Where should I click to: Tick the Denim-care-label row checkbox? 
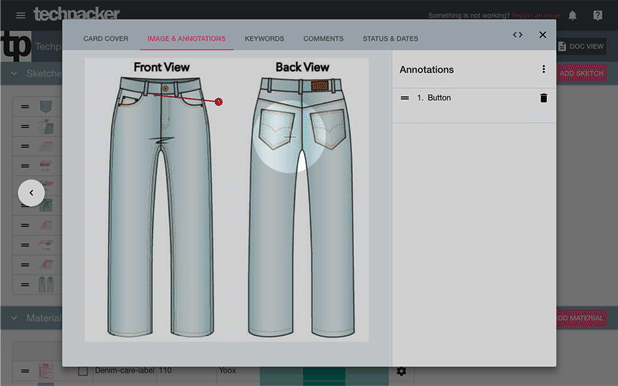(83, 371)
